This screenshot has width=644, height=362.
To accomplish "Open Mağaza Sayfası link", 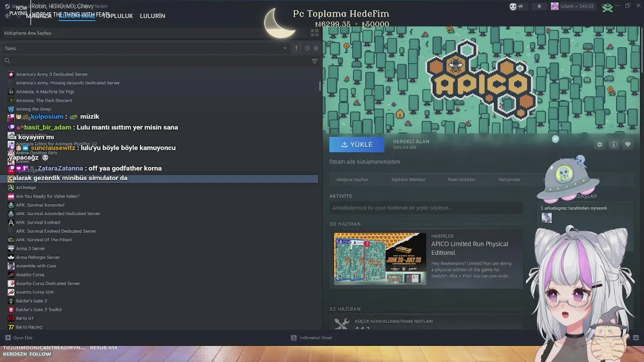I will click(x=352, y=179).
